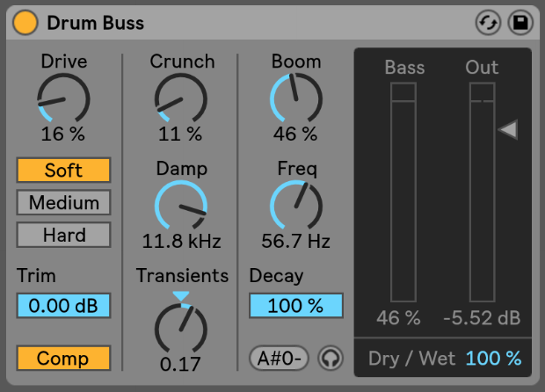Click the Transients label
Image resolution: width=545 pixels, height=392 pixels.
point(182,276)
